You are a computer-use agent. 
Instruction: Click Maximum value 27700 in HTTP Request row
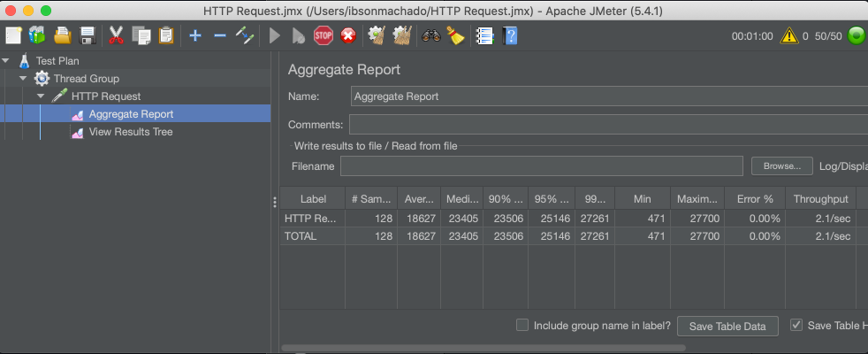[705, 219]
